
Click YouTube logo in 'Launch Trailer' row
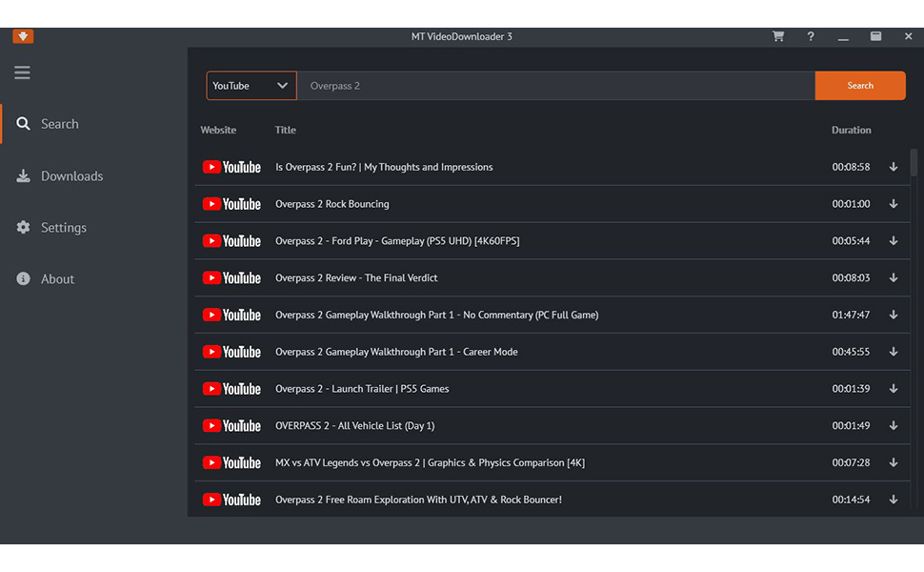tap(231, 389)
